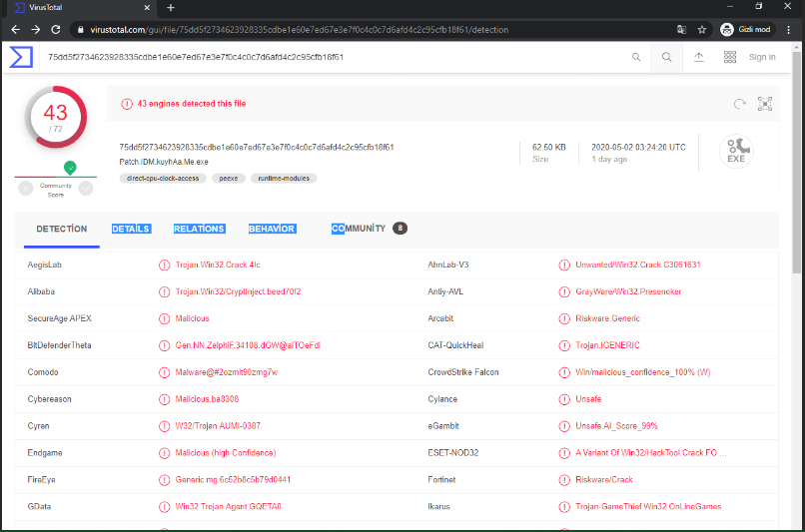This screenshot has width=805, height=532.
Task: Click the Unsafe.AI_Score_99% result
Action: (616, 426)
